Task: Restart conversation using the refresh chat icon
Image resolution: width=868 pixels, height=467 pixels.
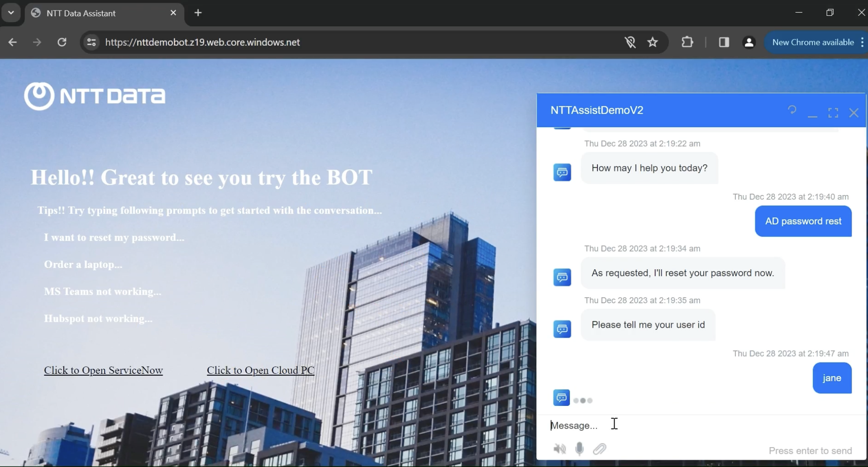Action: pos(792,110)
